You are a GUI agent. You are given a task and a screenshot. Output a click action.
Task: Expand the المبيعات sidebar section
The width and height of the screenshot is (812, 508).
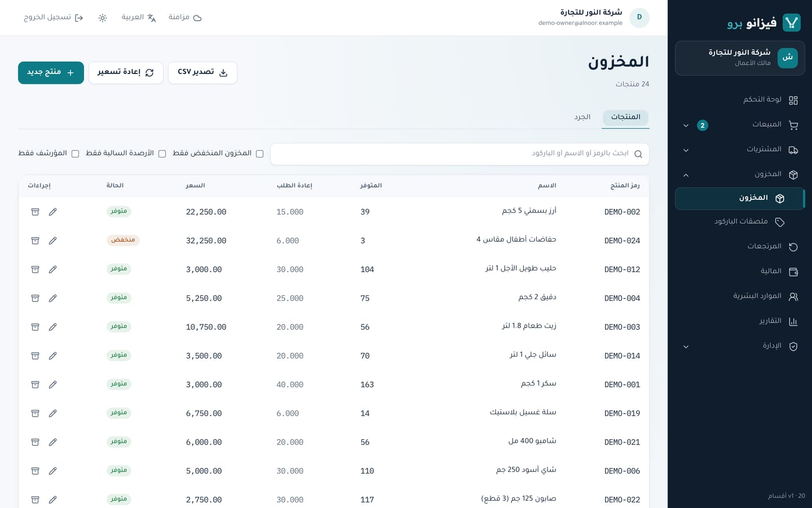pos(740,125)
